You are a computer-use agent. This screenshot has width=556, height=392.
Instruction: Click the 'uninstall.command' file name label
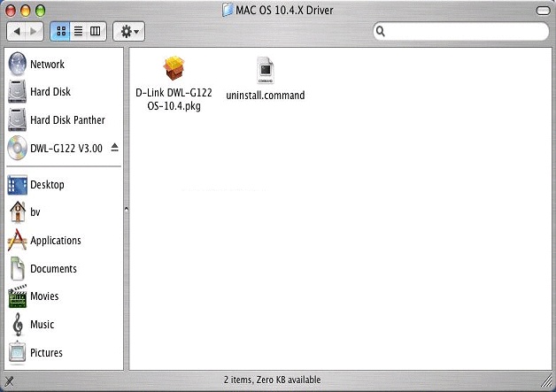coord(266,96)
